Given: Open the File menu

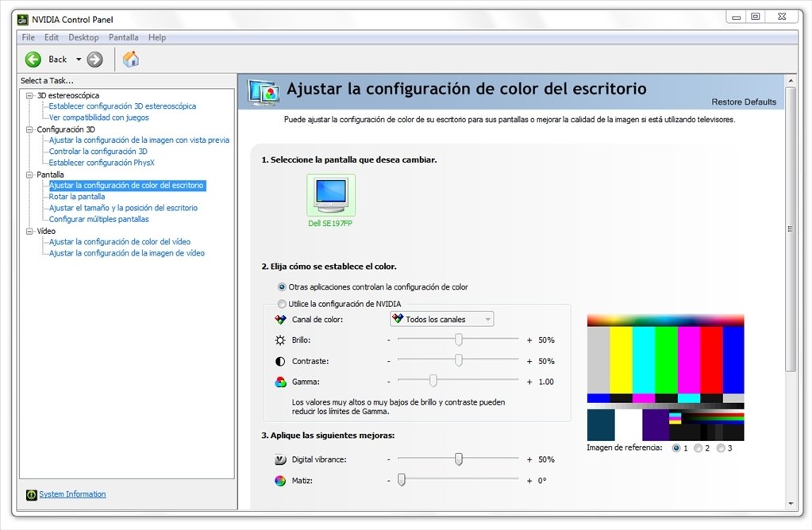Looking at the screenshot, I should (x=29, y=37).
